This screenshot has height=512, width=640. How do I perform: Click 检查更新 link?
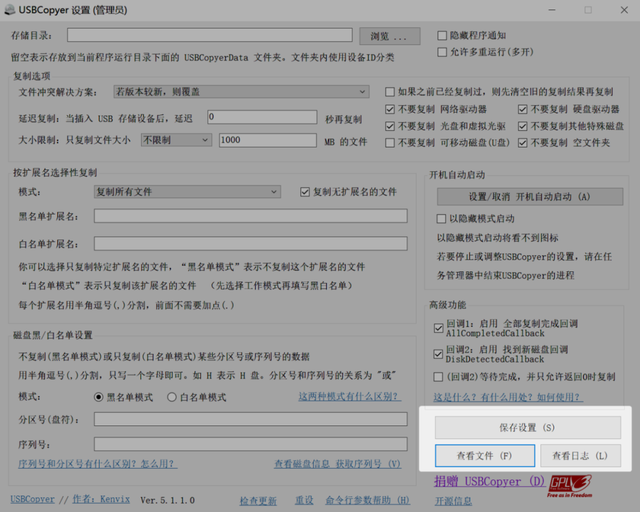tap(258, 501)
